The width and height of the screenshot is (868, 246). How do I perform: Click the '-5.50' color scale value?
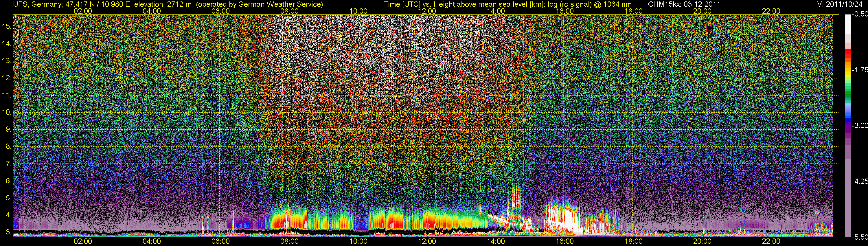click(x=860, y=237)
